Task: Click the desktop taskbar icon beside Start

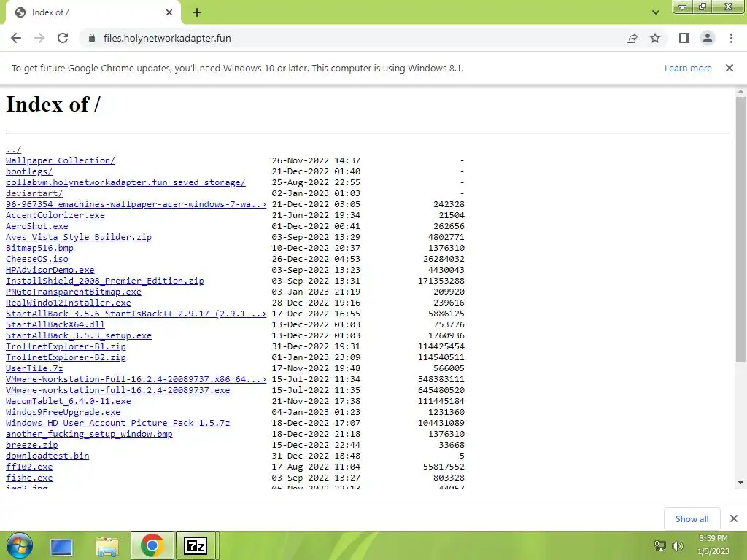Action: point(61,546)
